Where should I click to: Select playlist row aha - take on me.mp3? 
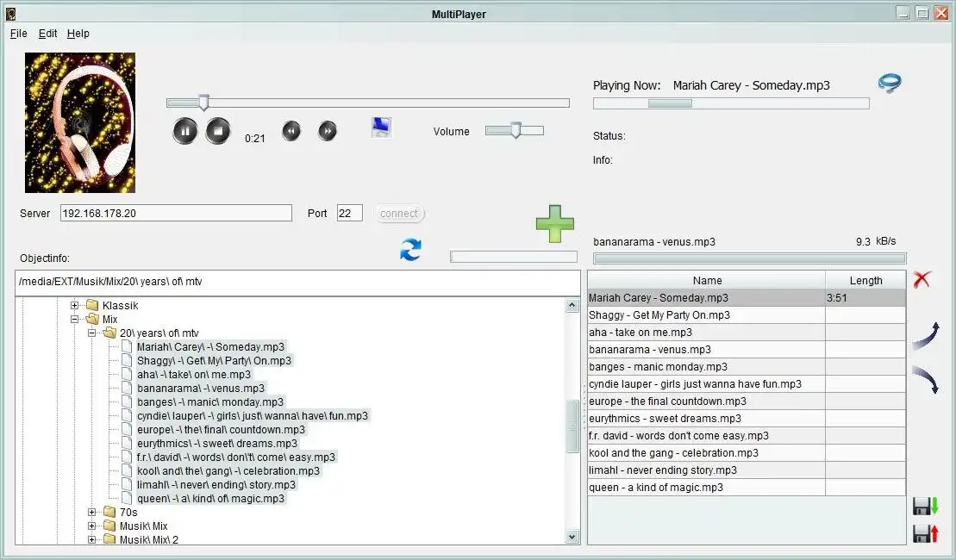747,332
